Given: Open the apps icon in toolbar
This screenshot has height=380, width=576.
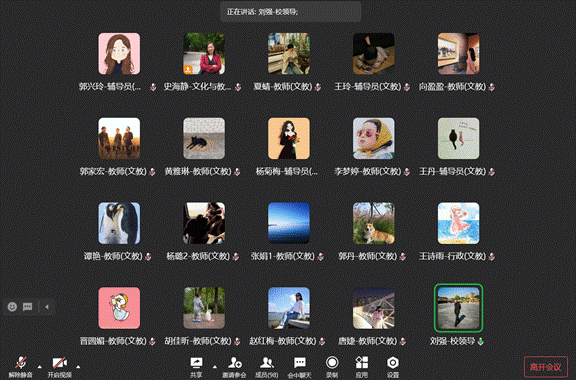Looking at the screenshot, I should pyautogui.click(x=362, y=367).
